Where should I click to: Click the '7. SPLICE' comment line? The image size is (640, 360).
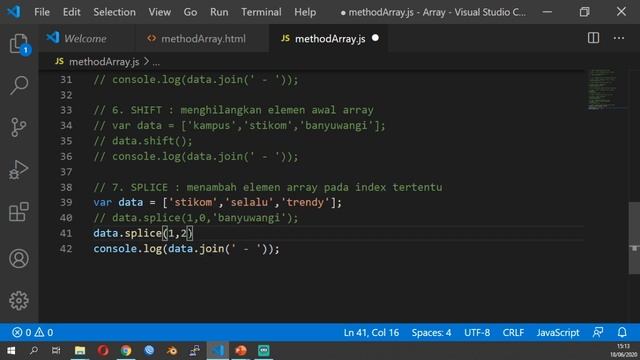click(267, 187)
